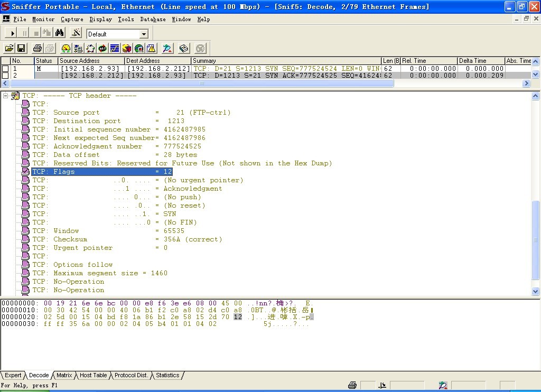Image resolution: width=541 pixels, height=392 pixels.
Task: Switch to the Statistics tab
Action: pyautogui.click(x=167, y=375)
